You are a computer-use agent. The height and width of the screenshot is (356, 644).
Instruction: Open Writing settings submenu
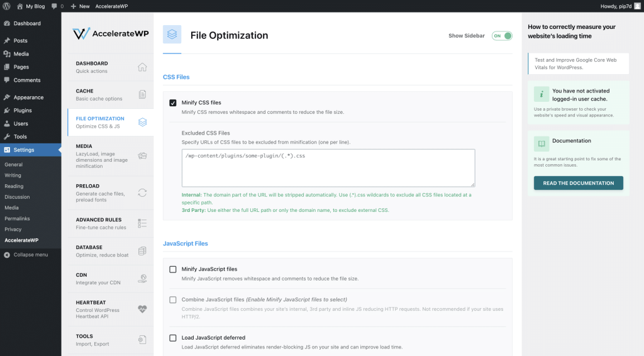click(x=13, y=175)
